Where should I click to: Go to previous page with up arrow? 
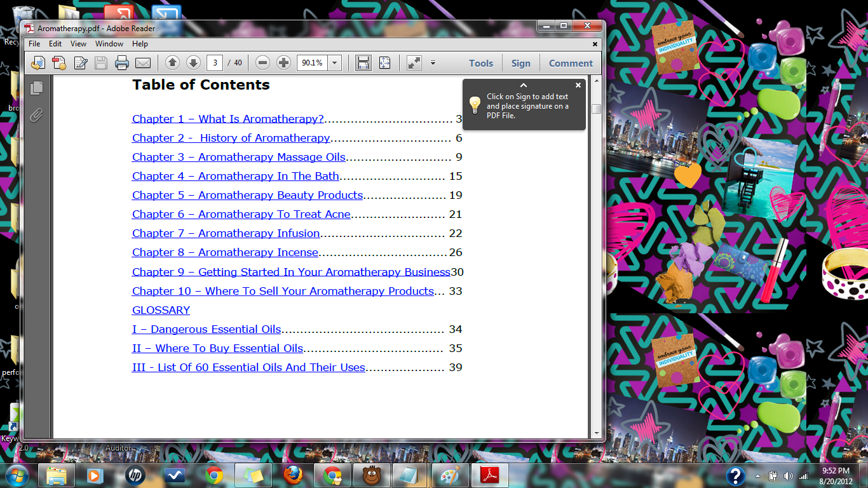click(x=172, y=63)
